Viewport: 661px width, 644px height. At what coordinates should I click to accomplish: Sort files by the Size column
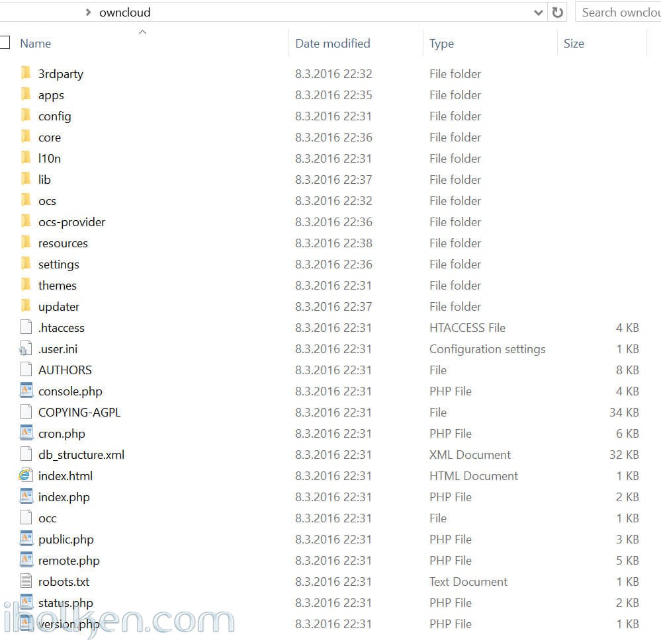pyautogui.click(x=574, y=44)
